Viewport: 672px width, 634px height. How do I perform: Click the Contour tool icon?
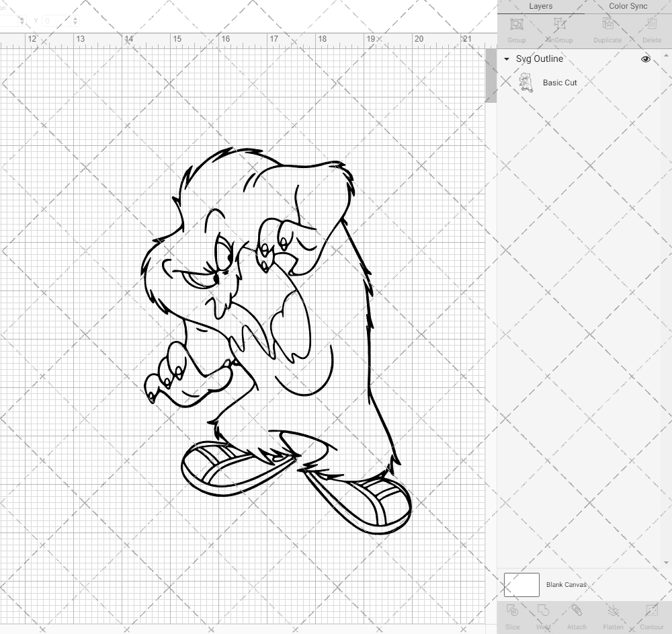[x=651, y=610]
